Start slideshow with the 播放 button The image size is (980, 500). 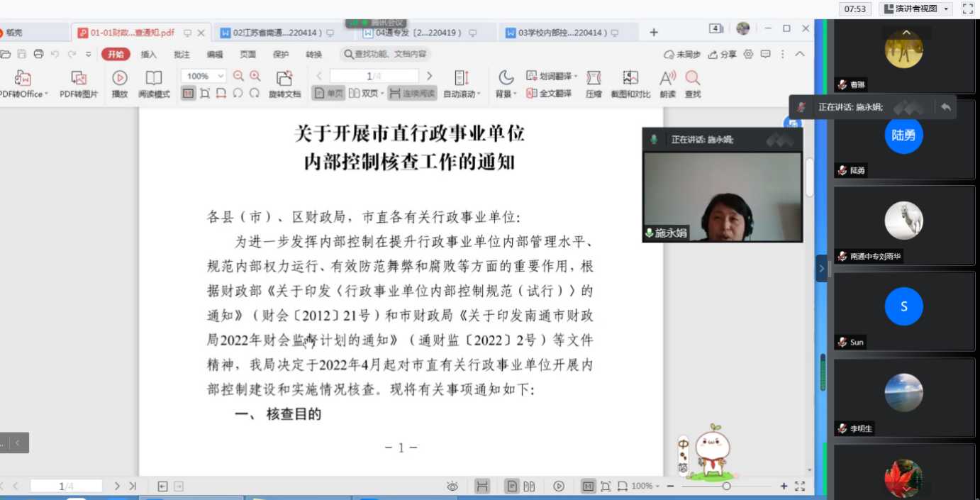click(x=119, y=78)
